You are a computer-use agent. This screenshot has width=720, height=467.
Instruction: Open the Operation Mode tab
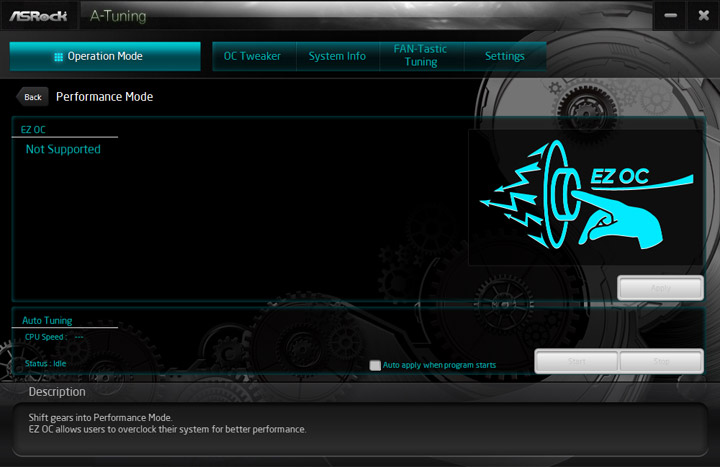pyautogui.click(x=105, y=56)
